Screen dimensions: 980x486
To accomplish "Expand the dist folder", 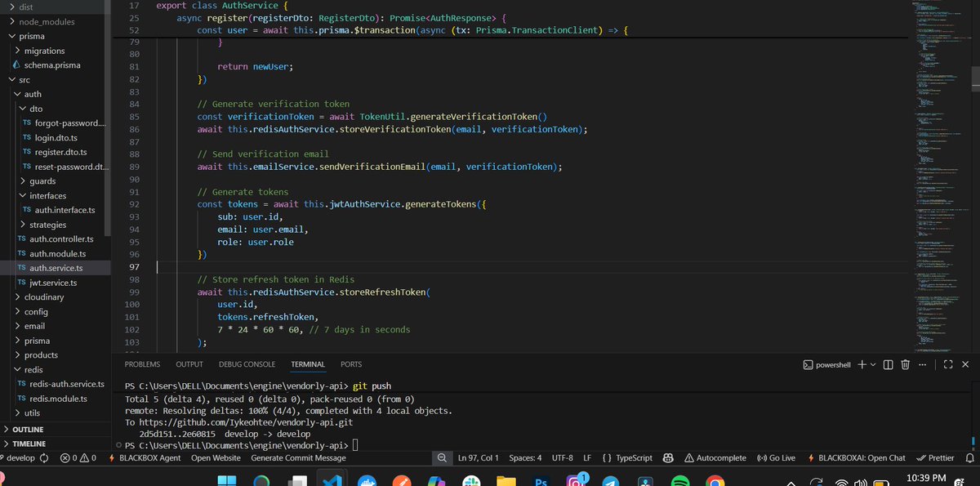I will tap(56, 7).
